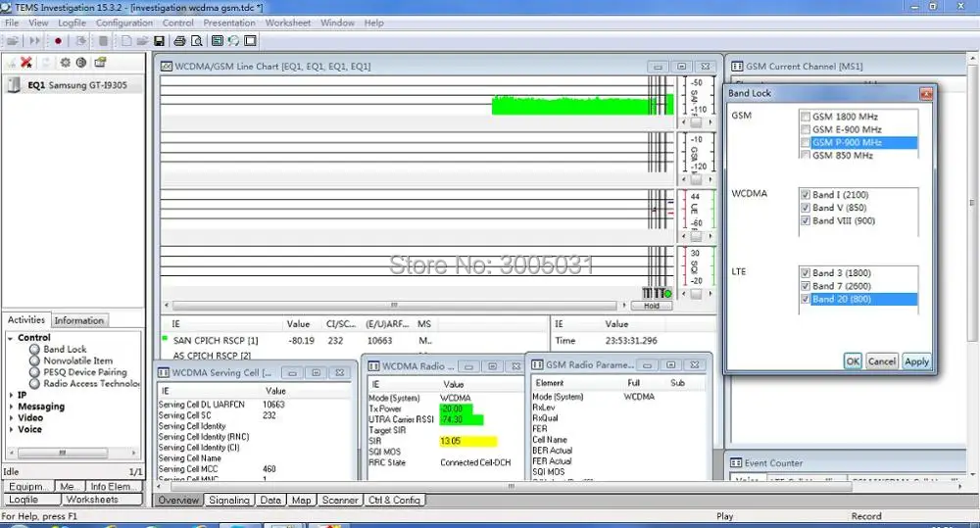Click OK in Band Lock dialog
The height and width of the screenshot is (528, 980).
point(853,361)
